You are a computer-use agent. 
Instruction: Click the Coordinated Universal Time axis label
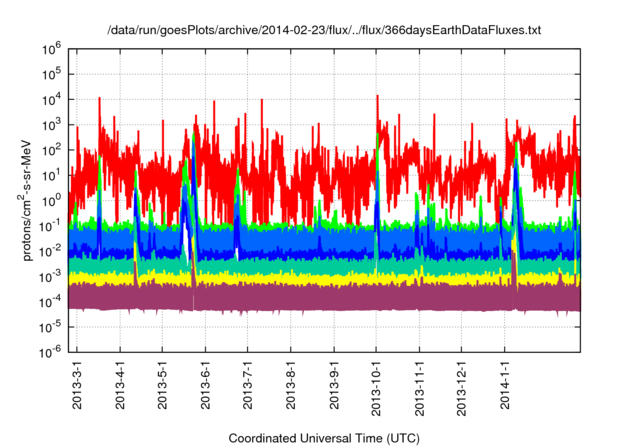323,438
